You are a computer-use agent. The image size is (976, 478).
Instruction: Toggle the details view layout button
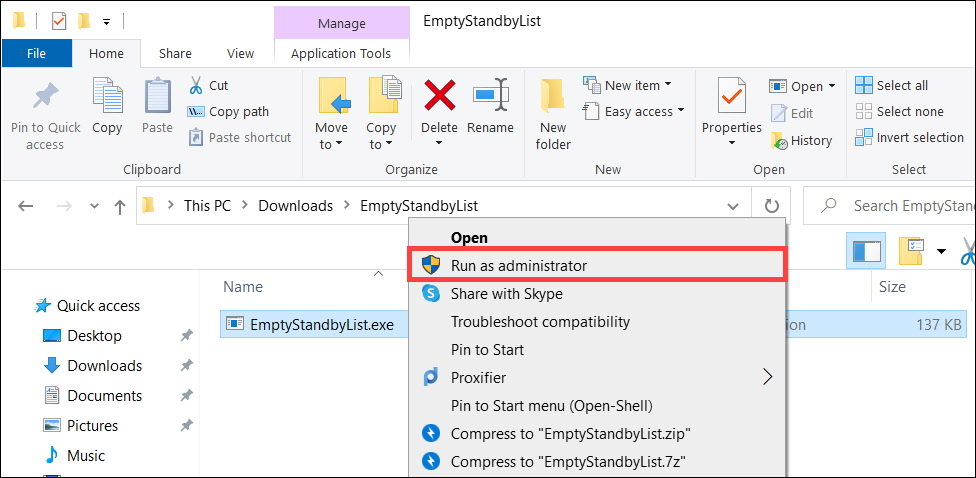coord(864,251)
